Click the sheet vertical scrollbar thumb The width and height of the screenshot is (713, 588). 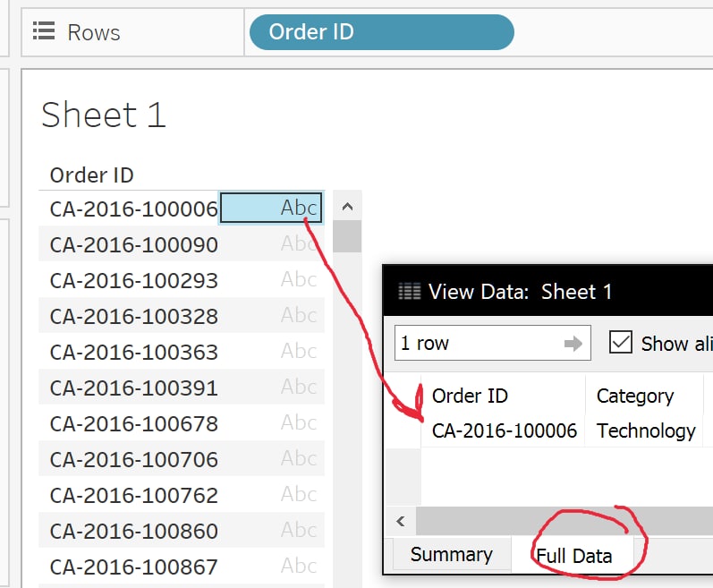(347, 236)
